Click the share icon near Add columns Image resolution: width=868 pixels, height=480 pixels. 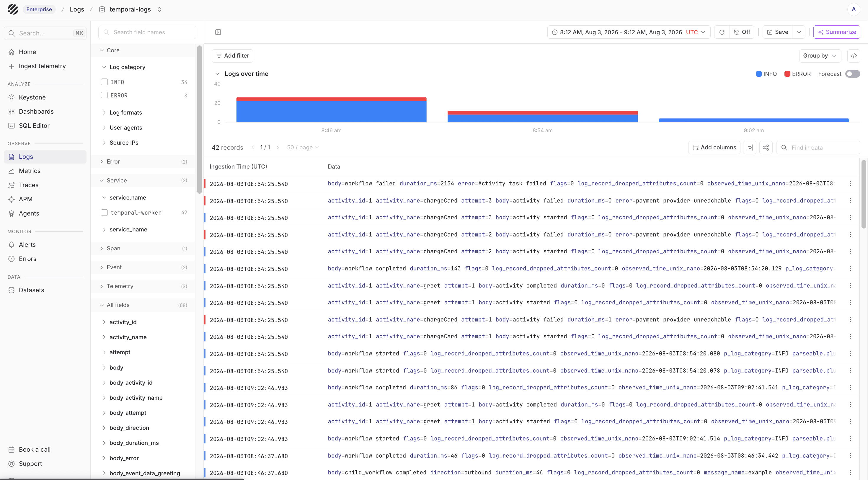click(x=766, y=148)
